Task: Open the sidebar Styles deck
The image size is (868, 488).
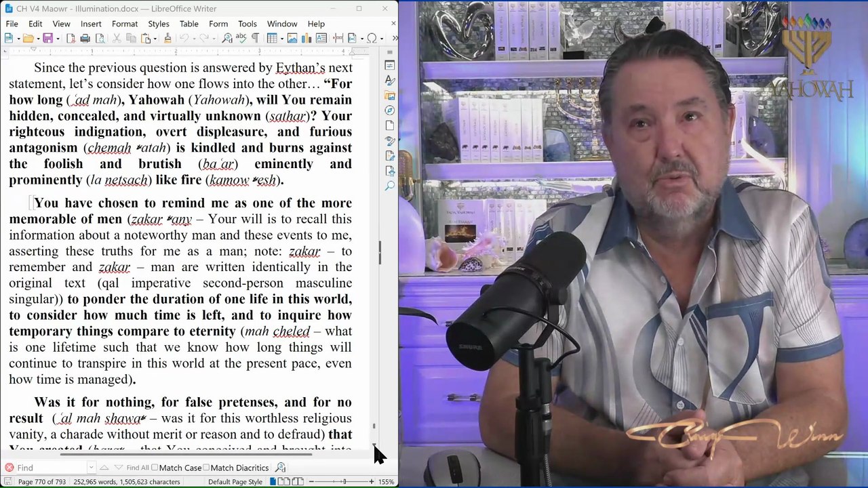Action: pyautogui.click(x=390, y=80)
